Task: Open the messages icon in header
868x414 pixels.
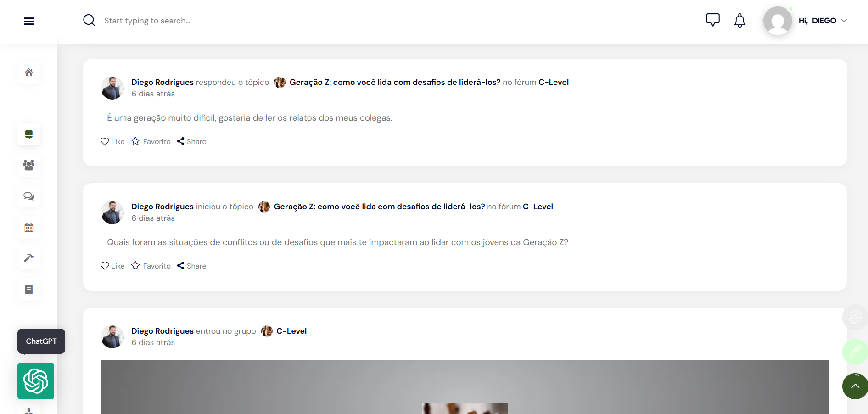Action: 712,20
